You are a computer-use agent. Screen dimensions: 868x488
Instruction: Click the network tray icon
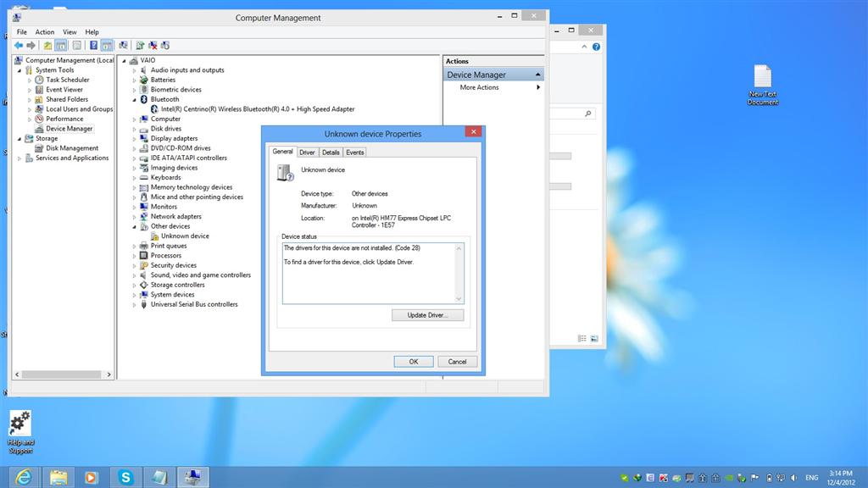coord(781,478)
